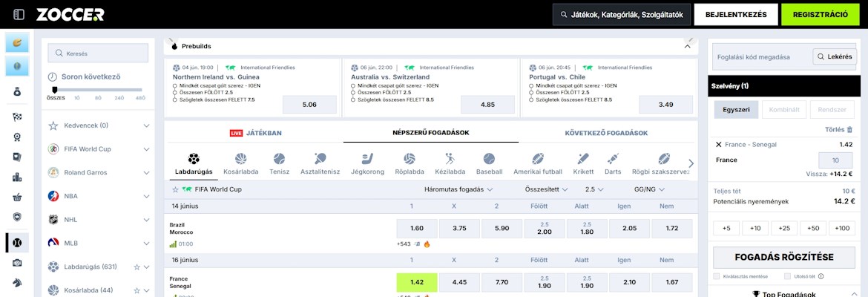Select the Labdarúgás football sport icon
The height and width of the screenshot is (297, 868).
(x=194, y=159)
